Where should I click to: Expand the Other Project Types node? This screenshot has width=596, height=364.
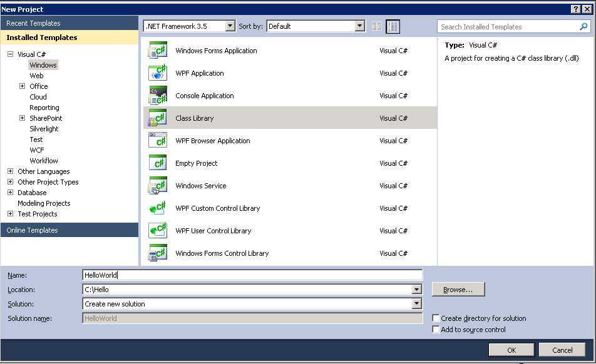pos(10,182)
